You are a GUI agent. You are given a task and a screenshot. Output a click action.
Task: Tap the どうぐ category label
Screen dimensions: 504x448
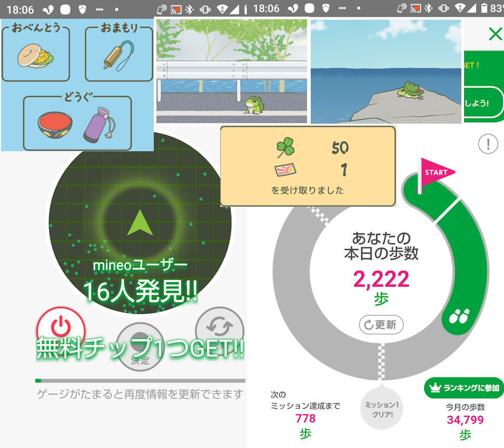coord(78,97)
